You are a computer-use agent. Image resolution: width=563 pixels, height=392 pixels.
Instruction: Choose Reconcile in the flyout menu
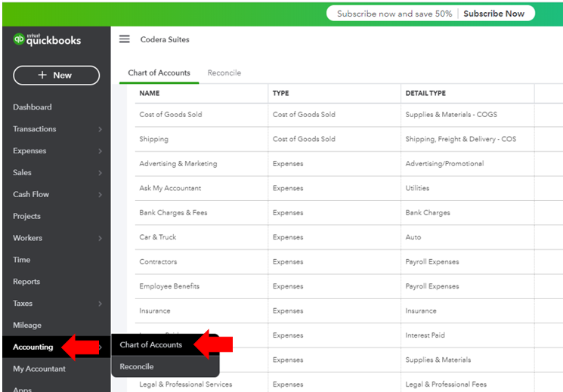click(137, 366)
